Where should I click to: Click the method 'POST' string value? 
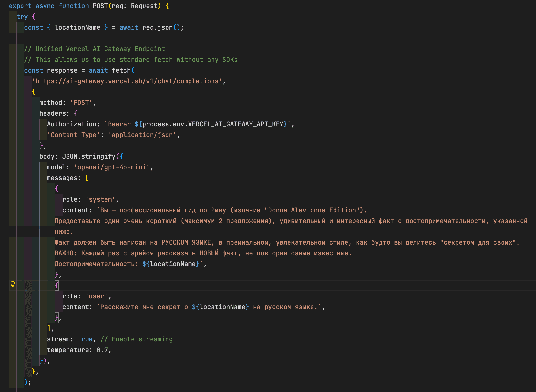click(x=81, y=103)
